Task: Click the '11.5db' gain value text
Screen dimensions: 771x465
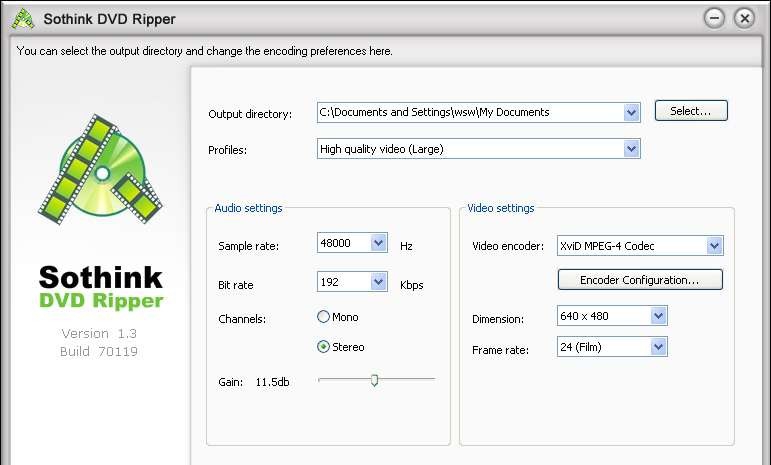Action: click(272, 382)
